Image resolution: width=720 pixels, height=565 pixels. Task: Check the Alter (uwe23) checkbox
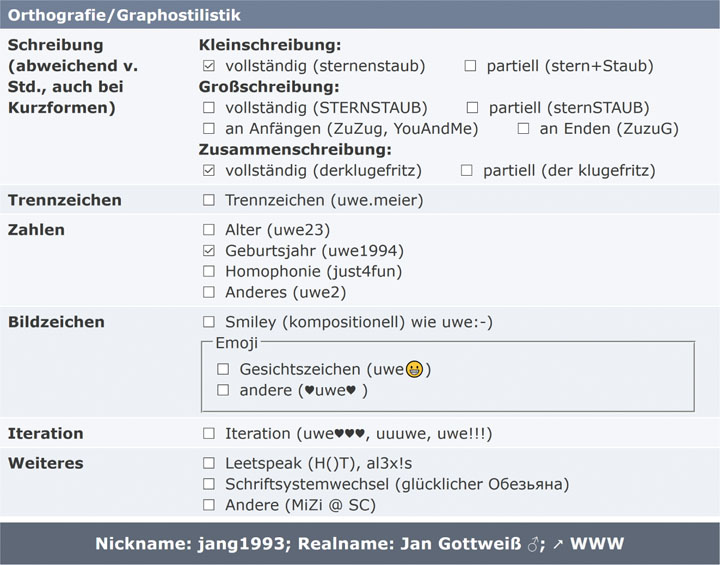click(209, 229)
